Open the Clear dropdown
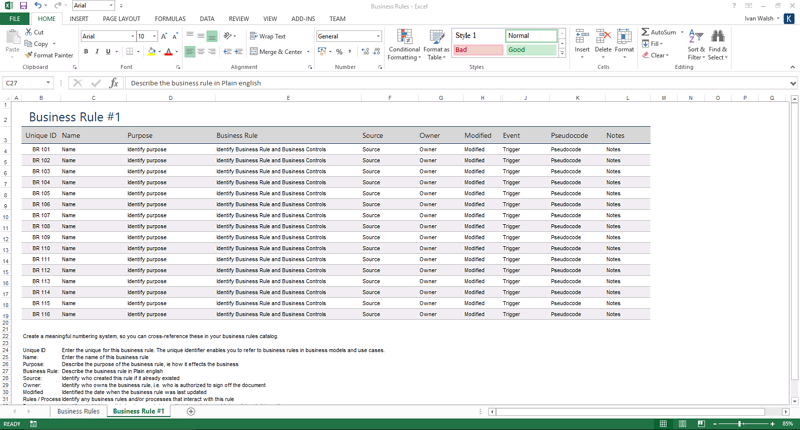Image resolution: width=800 pixels, height=430 pixels. pyautogui.click(x=655, y=55)
